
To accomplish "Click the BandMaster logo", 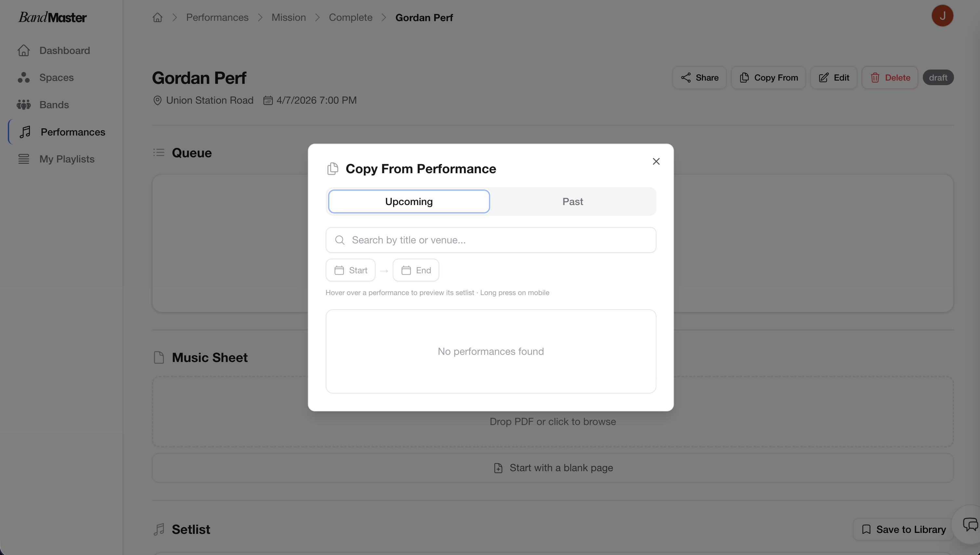I will click(x=53, y=17).
